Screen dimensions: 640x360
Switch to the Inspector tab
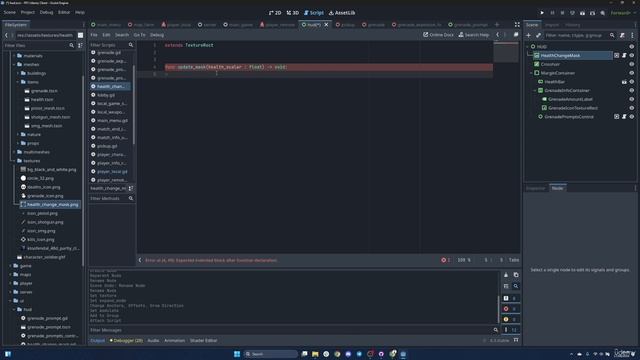[536, 188]
